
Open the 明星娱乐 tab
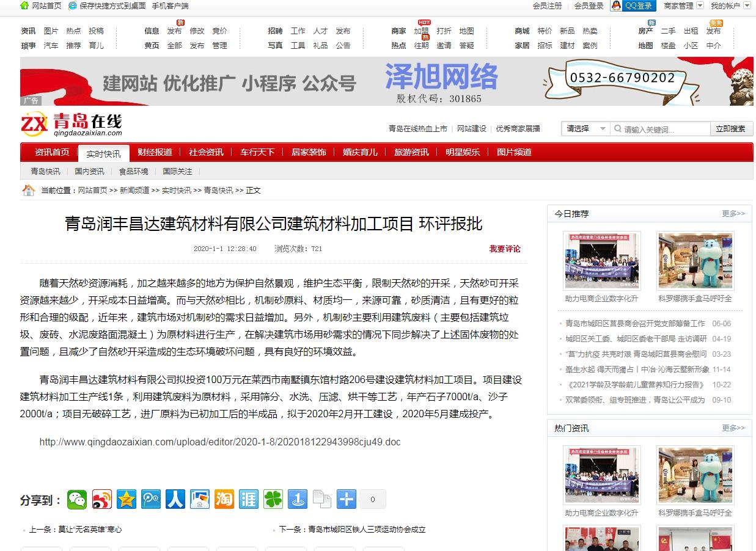tap(463, 152)
